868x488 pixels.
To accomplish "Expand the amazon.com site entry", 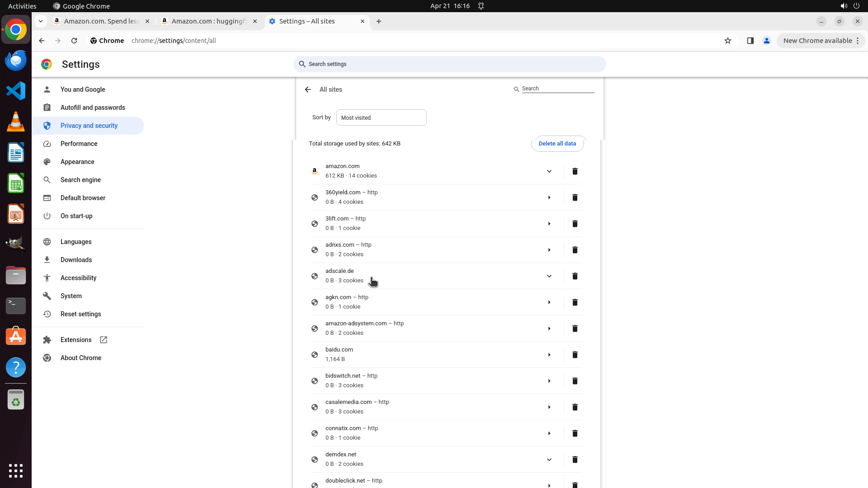I will click(x=549, y=171).
